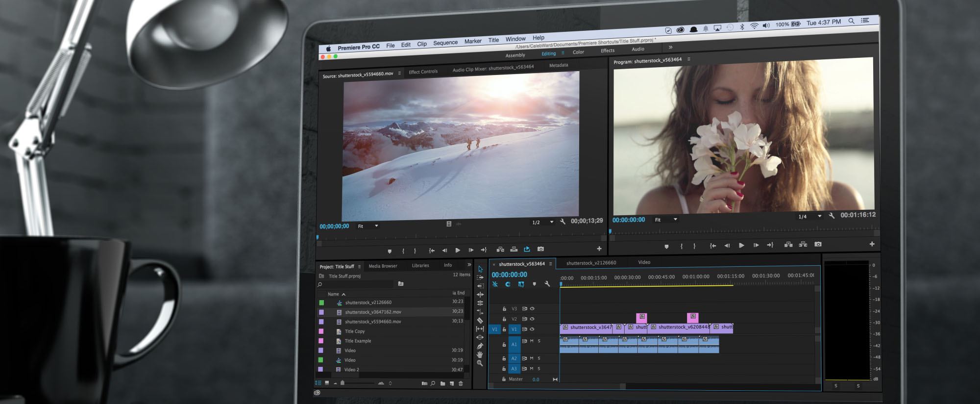The image size is (980, 404).
Task: Click the trash icon in Project panel
Action: [x=461, y=383]
